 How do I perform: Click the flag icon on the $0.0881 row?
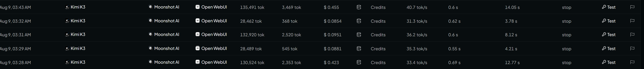[632, 49]
